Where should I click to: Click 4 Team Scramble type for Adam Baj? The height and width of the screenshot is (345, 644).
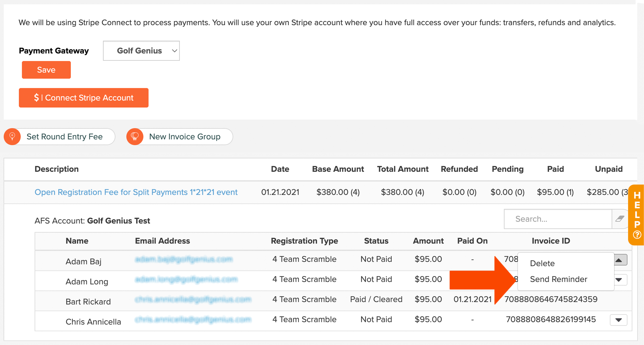(x=304, y=259)
